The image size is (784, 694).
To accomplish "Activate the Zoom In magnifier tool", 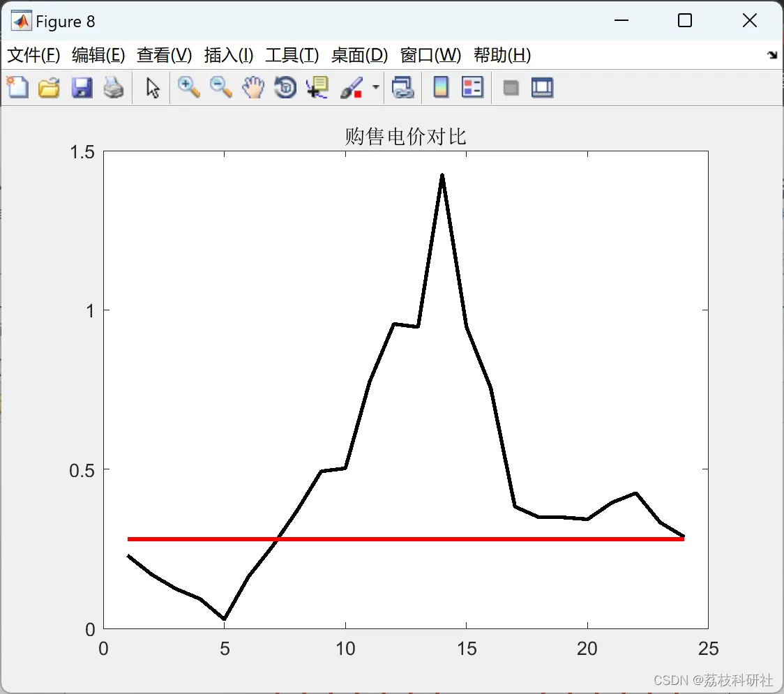I will pos(189,87).
